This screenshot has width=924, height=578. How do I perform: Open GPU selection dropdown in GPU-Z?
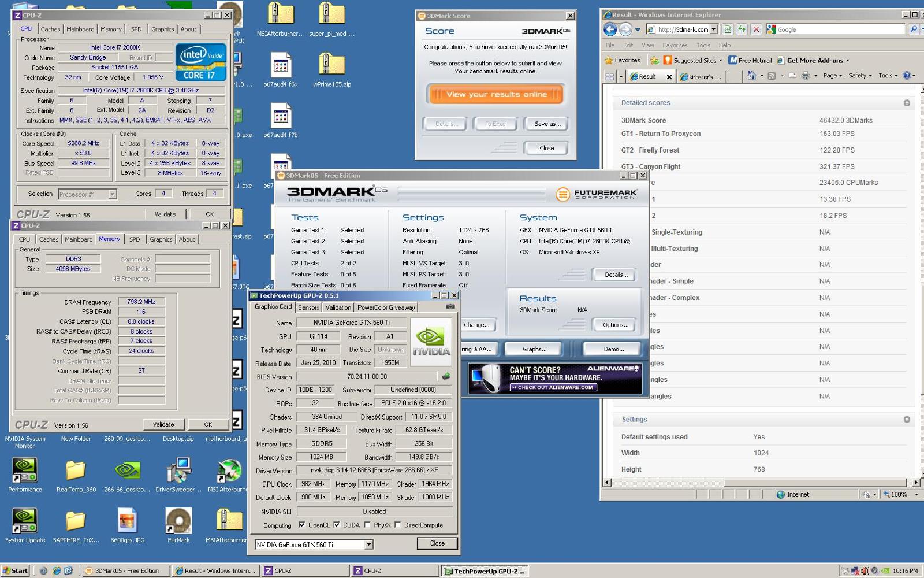pos(368,544)
